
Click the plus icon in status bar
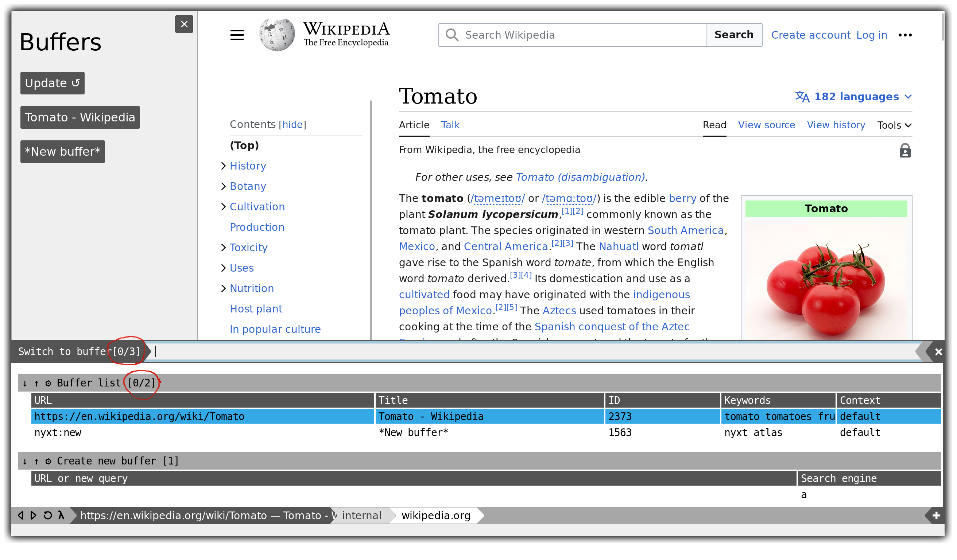(936, 515)
